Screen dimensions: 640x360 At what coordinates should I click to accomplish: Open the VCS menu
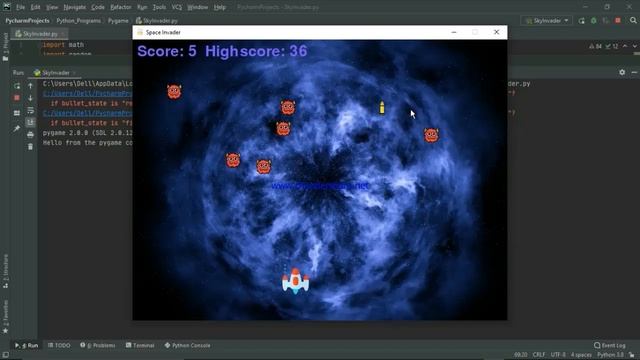coord(177,7)
